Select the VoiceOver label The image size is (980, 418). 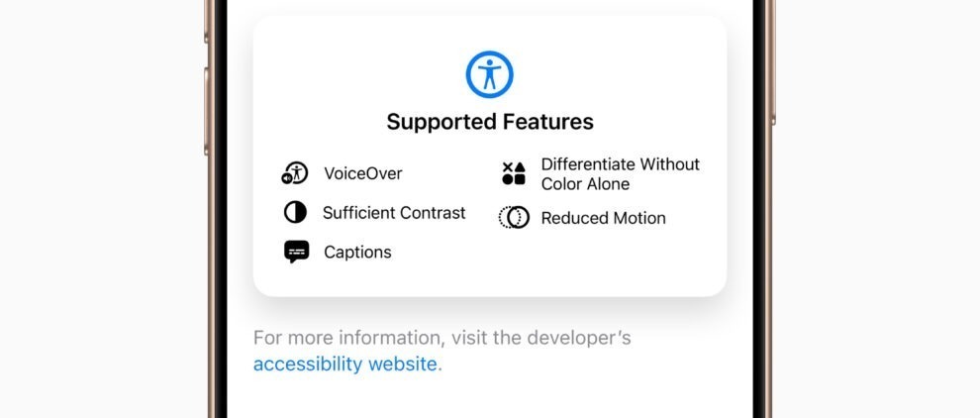tap(363, 173)
